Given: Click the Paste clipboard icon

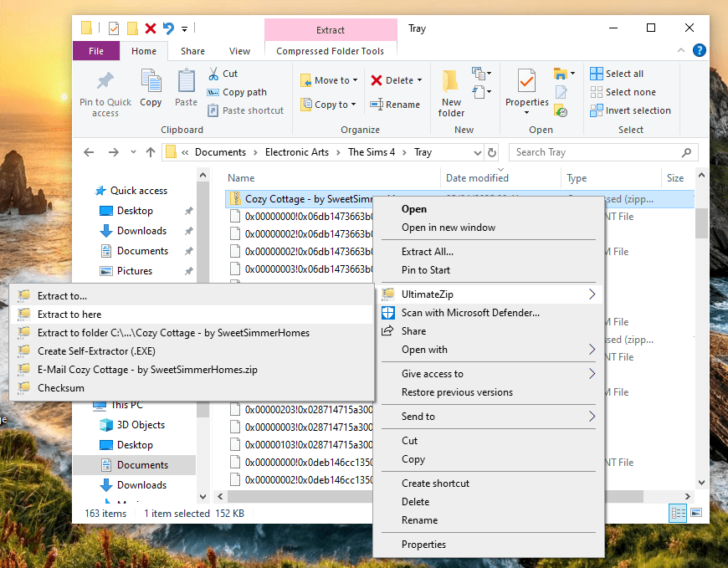Looking at the screenshot, I should [186, 84].
